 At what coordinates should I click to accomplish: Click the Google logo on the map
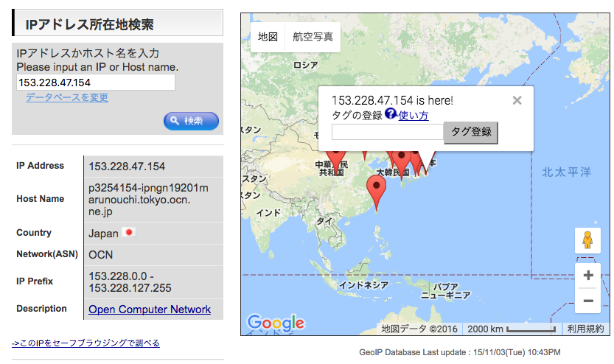pyautogui.click(x=276, y=323)
